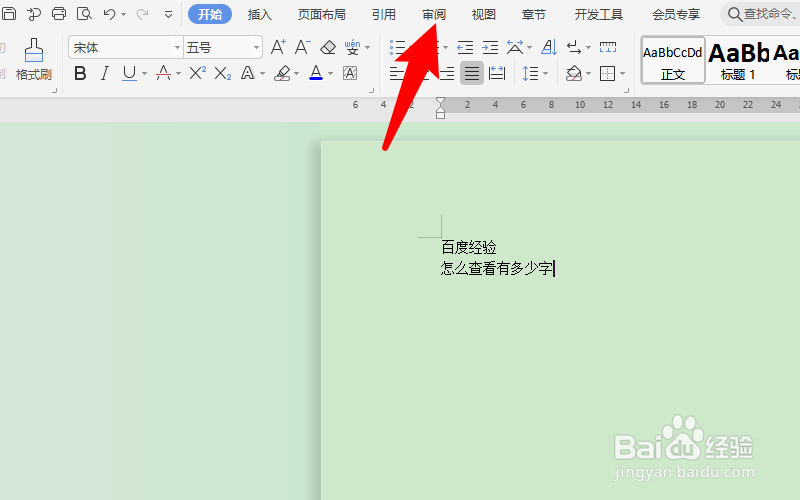Click the phonetic guide (wén) icon
This screenshot has height=500, width=800.
click(x=352, y=47)
